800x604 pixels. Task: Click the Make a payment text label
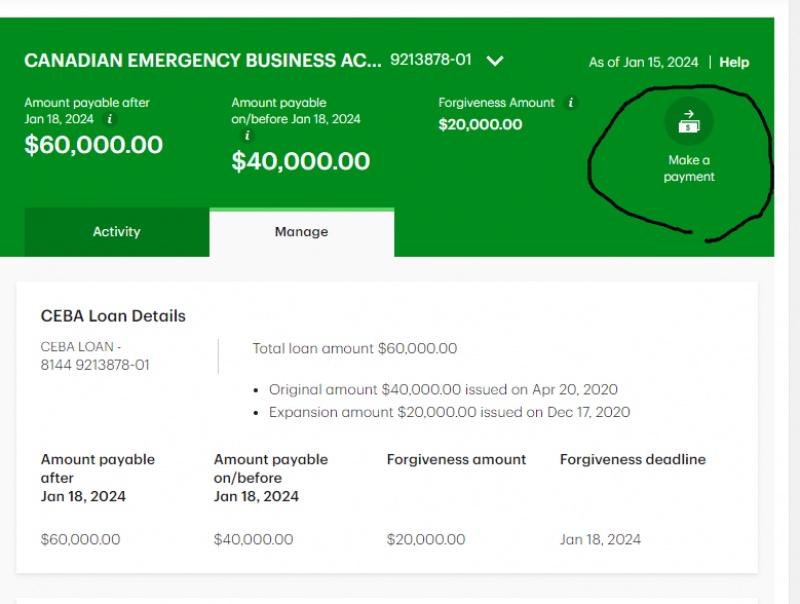689,168
